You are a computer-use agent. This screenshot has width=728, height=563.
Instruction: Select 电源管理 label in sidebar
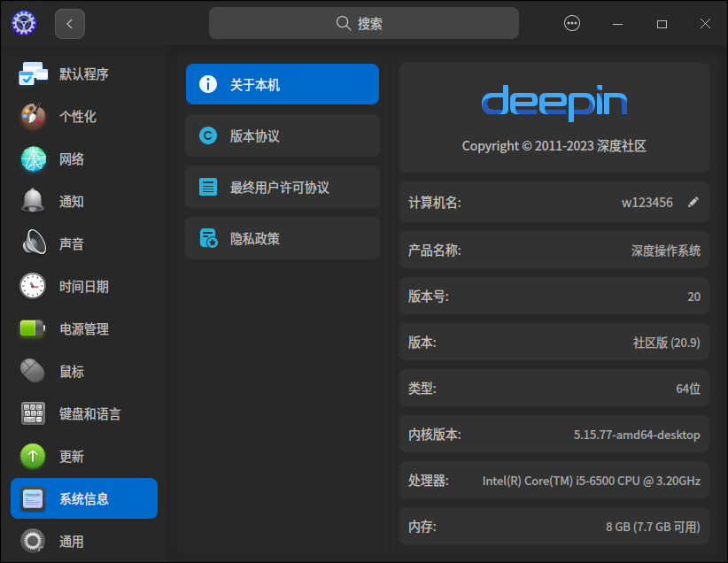point(84,329)
